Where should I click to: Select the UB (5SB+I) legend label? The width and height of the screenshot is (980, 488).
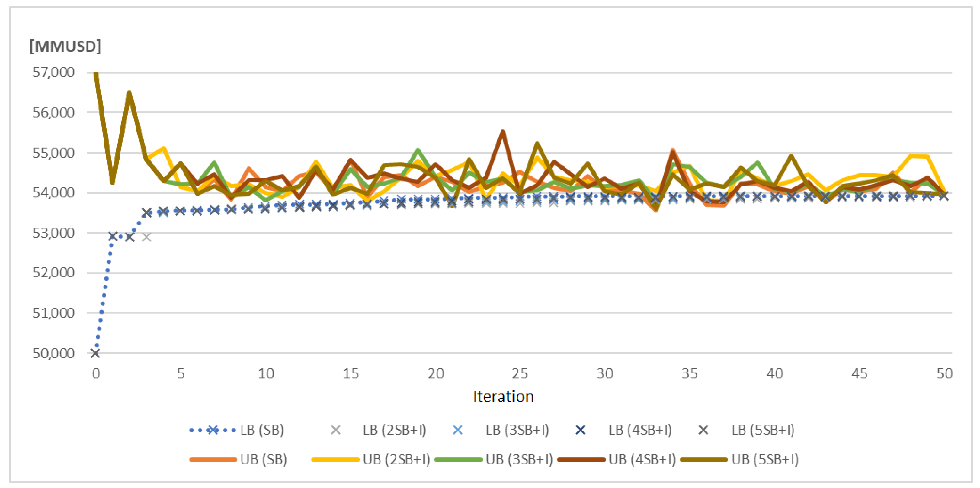[x=765, y=460]
